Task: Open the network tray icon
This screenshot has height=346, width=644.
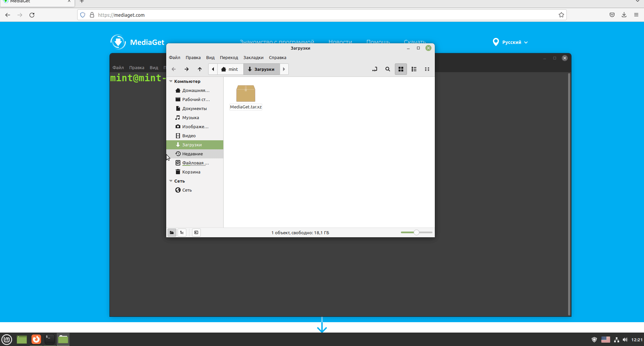Action: tap(616, 340)
